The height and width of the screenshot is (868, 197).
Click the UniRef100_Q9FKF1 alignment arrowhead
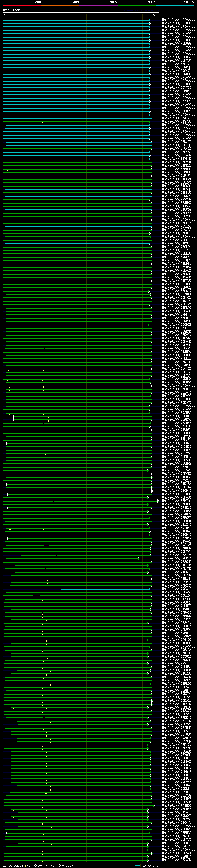(x=139, y=559)
